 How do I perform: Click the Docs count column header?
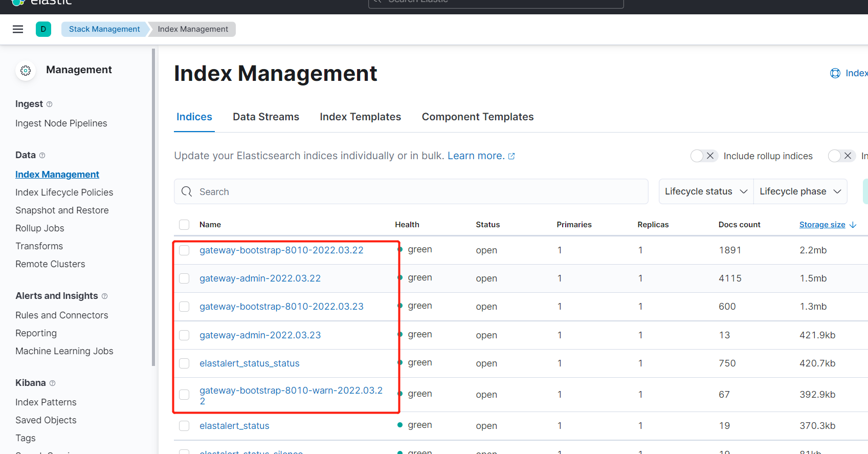pos(739,225)
